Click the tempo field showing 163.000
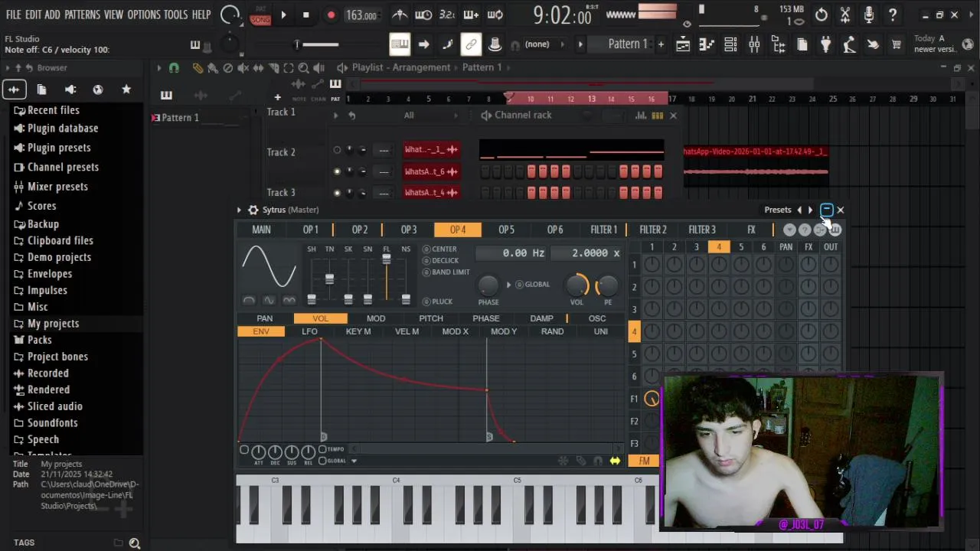The image size is (980, 551). (x=361, y=15)
